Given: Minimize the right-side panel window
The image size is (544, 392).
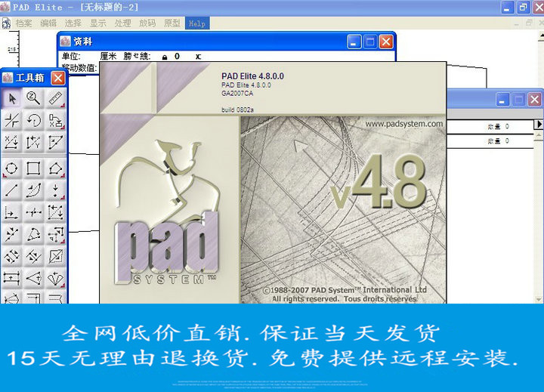Looking at the screenshot, I should point(502,100).
